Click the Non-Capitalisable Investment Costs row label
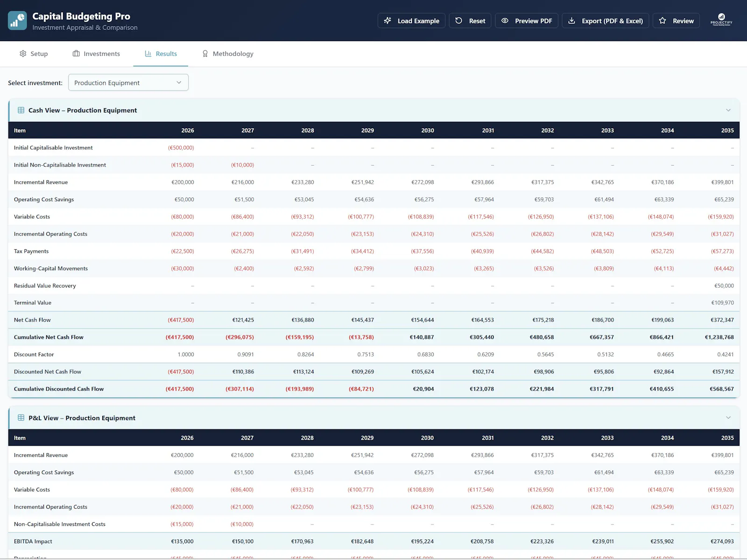Screen dimensions: 747x560 point(60,524)
